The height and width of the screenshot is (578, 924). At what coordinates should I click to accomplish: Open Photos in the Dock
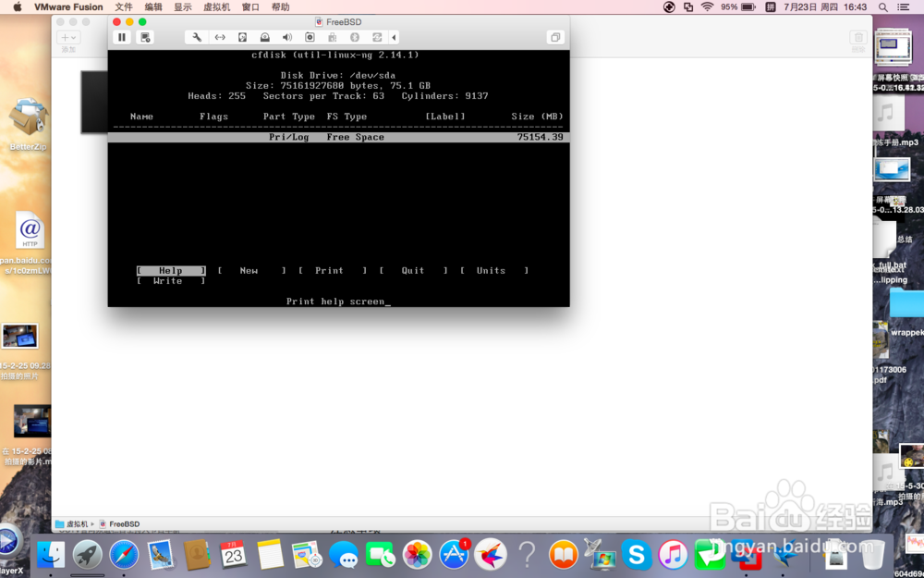pos(418,555)
